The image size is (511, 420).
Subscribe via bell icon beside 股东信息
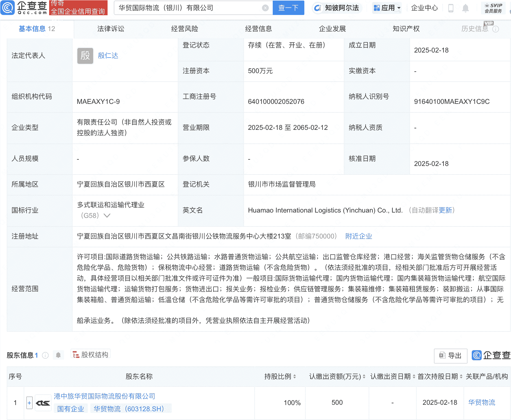pos(58,355)
